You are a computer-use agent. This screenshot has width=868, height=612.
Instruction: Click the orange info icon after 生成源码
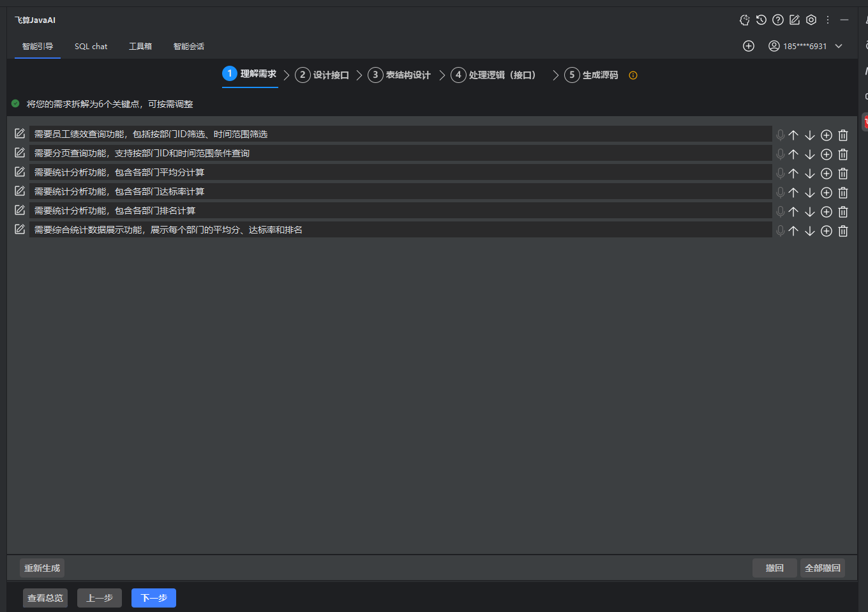pos(633,75)
